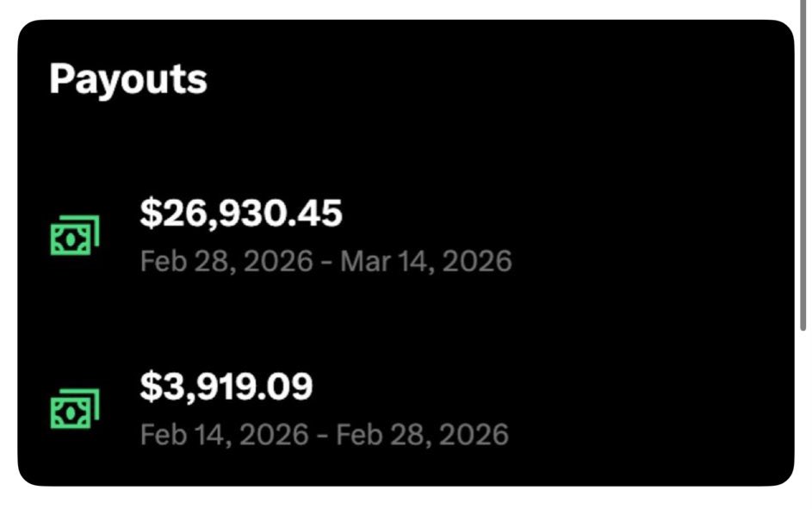Open the $26,930.45 payout amount
This screenshot has width=812, height=509.
[x=241, y=214]
